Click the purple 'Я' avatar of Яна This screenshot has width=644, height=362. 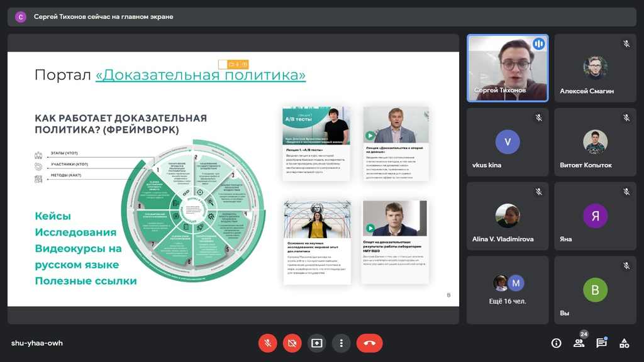point(595,216)
